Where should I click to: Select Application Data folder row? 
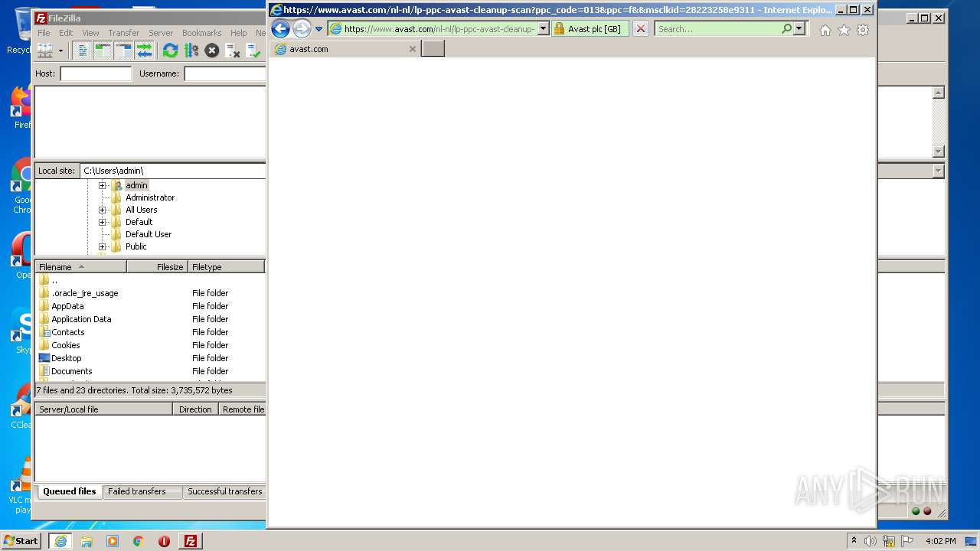coord(150,319)
